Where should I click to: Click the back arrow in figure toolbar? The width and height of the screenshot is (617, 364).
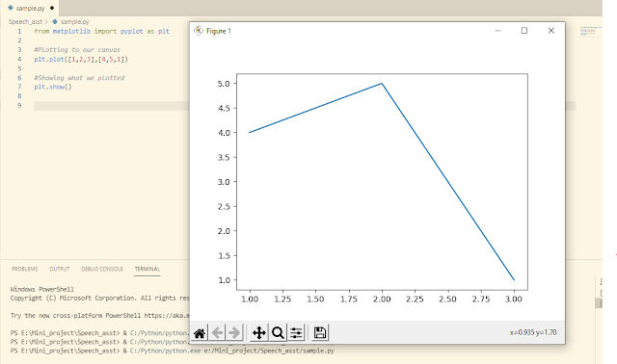[x=217, y=333]
